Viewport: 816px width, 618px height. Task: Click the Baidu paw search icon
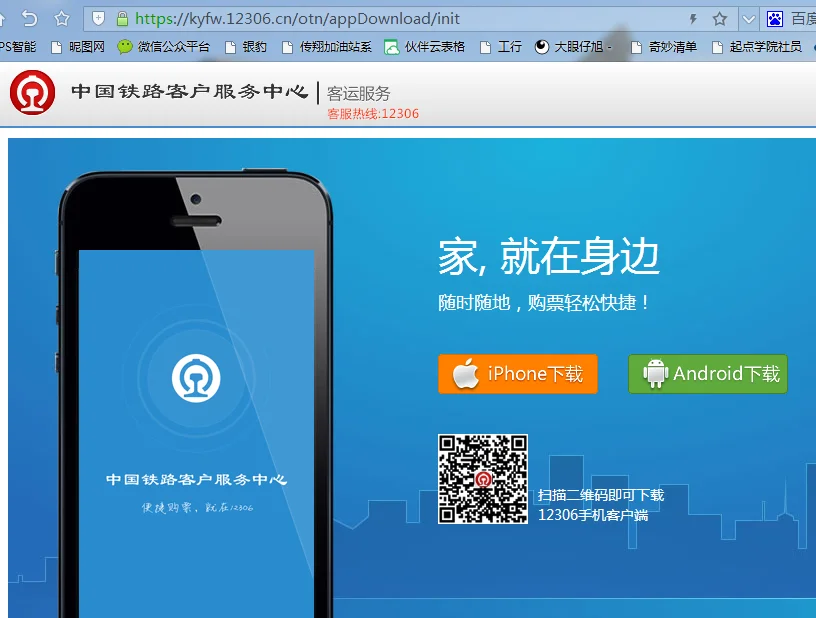[774, 17]
